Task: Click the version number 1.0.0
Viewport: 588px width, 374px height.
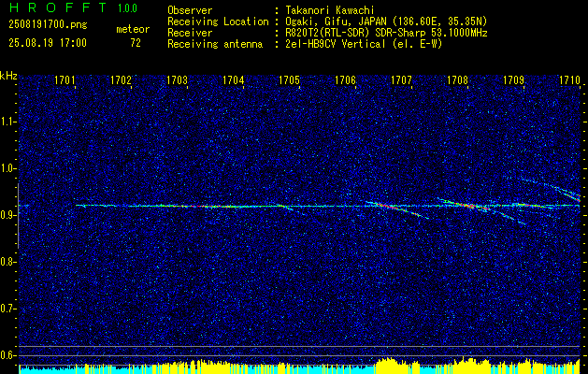Action: 127,8
